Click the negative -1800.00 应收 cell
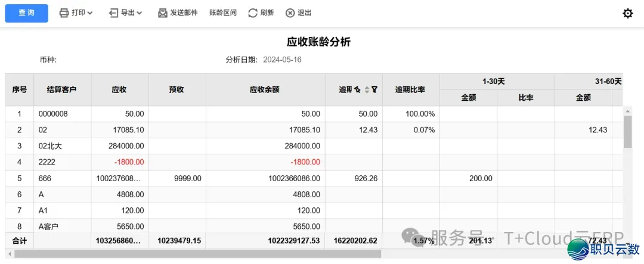This screenshot has width=644, height=264. point(119,162)
